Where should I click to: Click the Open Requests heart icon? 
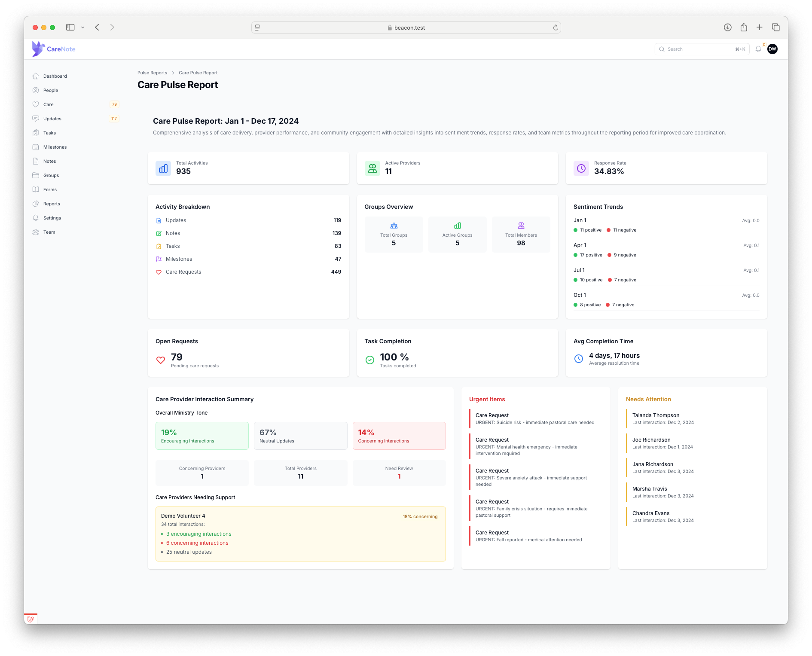coord(161,360)
